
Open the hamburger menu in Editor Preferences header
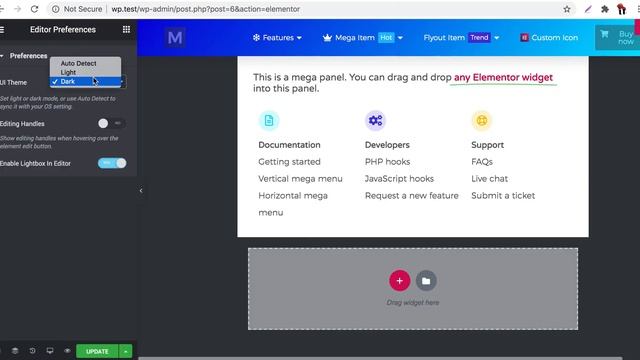[2, 29]
